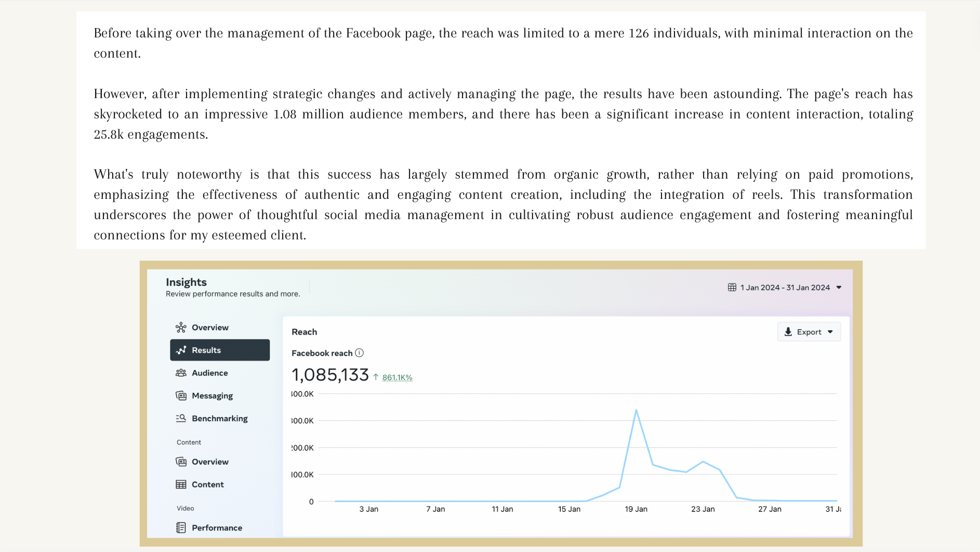Open the date range dropdown arrow
The height and width of the screenshot is (552, 980).
(x=839, y=287)
